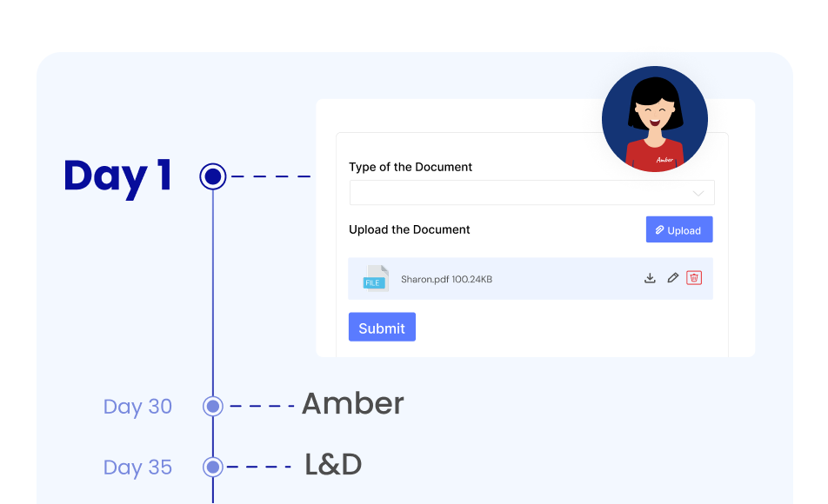Delete Sharon.pdf using the red trash icon
The width and height of the screenshot is (828, 504).
click(694, 277)
